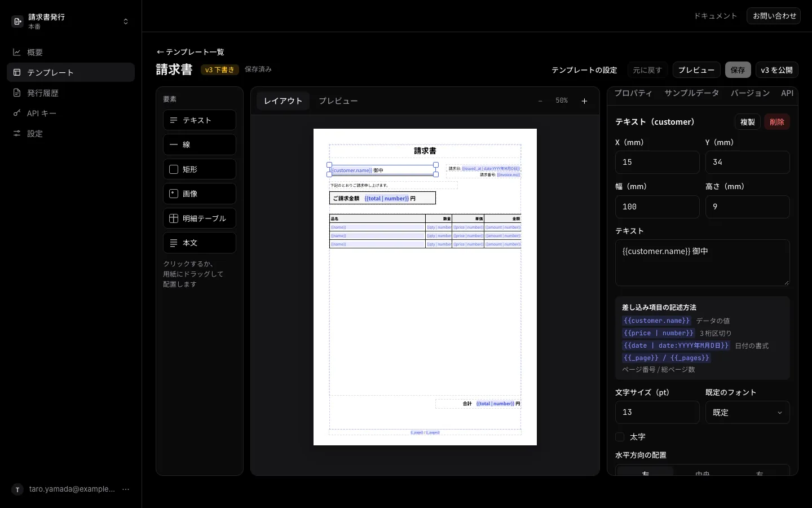Focus the X (mm) input field

point(657,163)
